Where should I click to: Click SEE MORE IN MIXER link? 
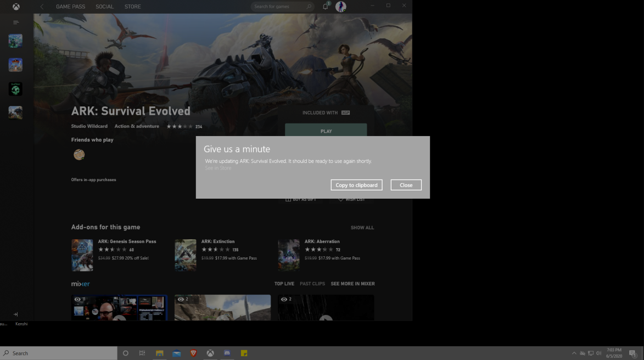pos(353,284)
